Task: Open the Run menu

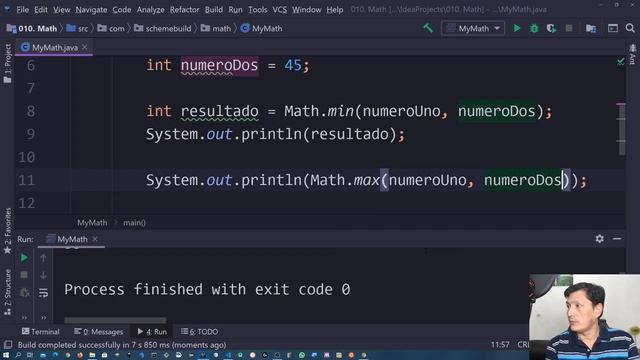Action: (235, 9)
